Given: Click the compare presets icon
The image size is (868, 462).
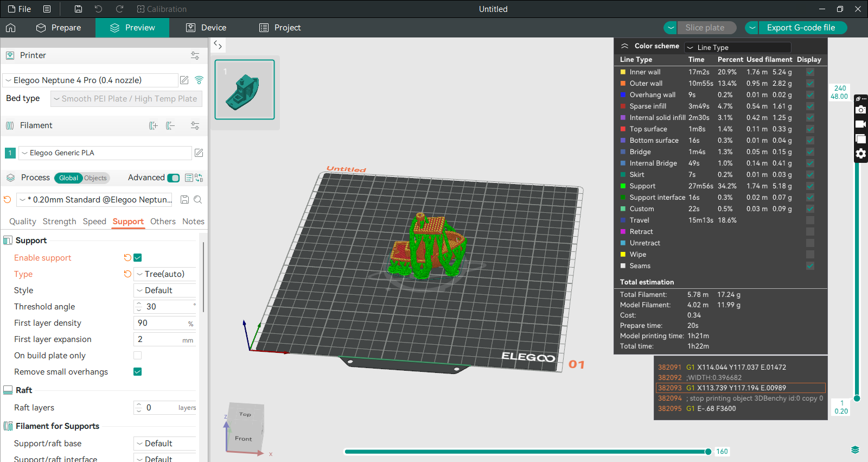Looking at the screenshot, I should pyautogui.click(x=199, y=178).
